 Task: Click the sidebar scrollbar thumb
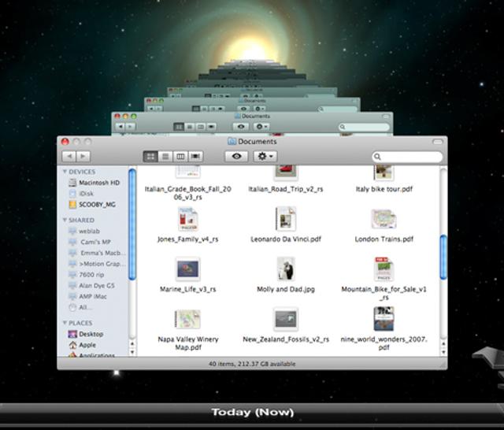pyautogui.click(x=132, y=224)
